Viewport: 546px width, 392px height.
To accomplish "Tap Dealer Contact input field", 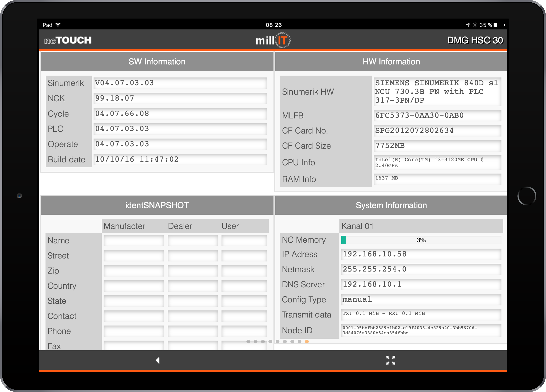I will coord(193,316).
